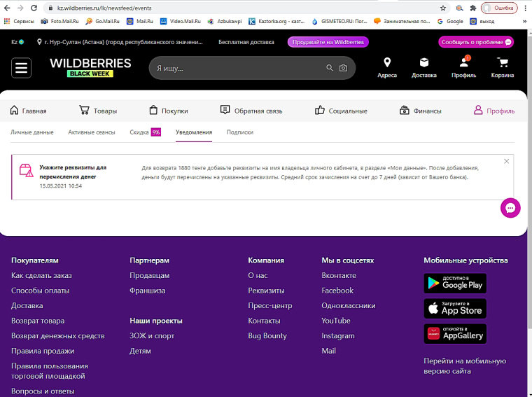Open Профиль icon in header
This screenshot has height=397, width=532.
(463, 67)
